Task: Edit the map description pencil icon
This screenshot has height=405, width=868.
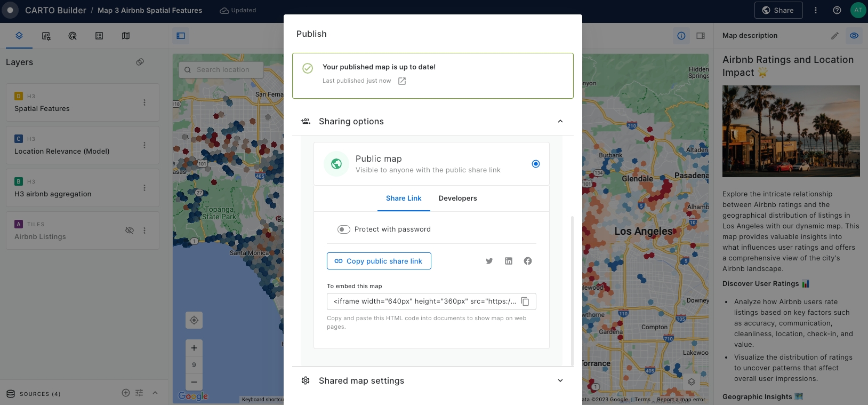Action: point(835,36)
